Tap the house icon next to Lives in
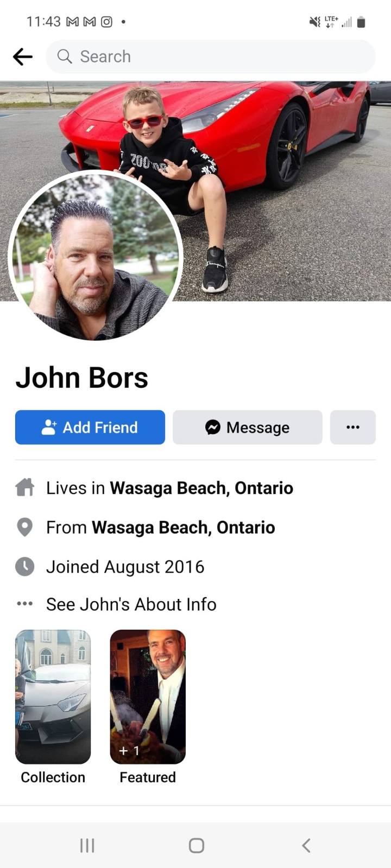The height and width of the screenshot is (868, 391). coord(25,488)
